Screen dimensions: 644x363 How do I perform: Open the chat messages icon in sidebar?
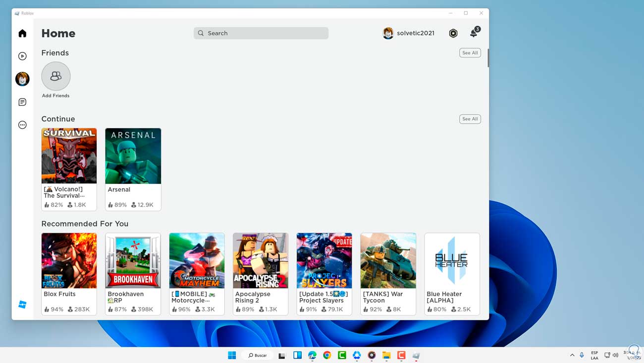click(22, 102)
